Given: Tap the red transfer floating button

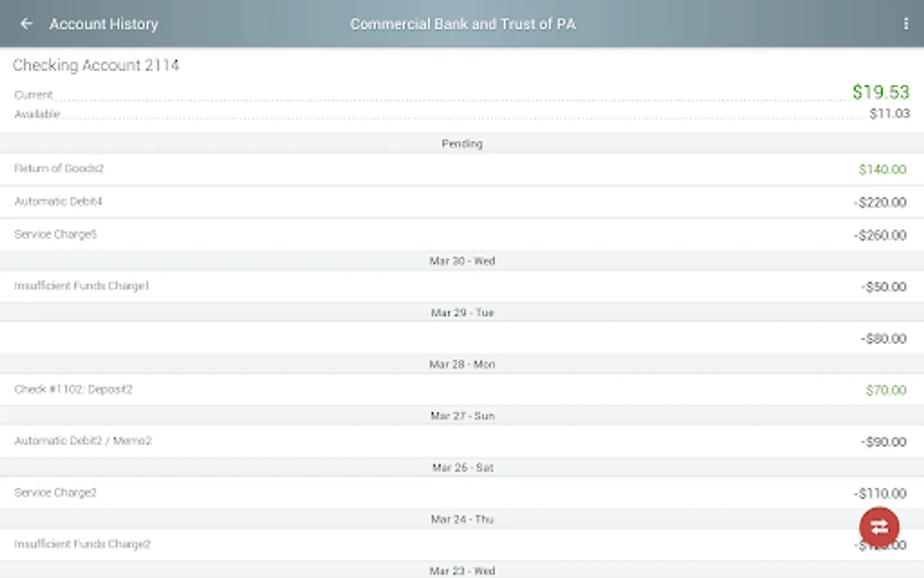Looking at the screenshot, I should (x=878, y=527).
